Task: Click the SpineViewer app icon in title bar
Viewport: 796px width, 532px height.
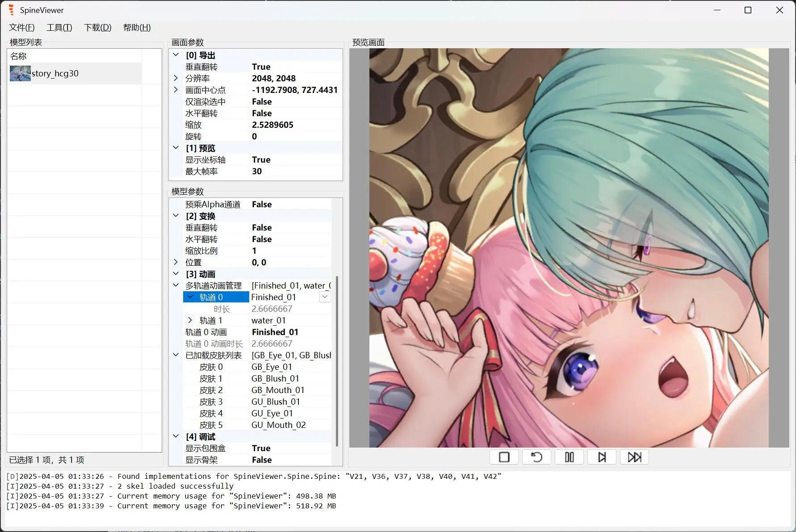Action: coord(11,10)
